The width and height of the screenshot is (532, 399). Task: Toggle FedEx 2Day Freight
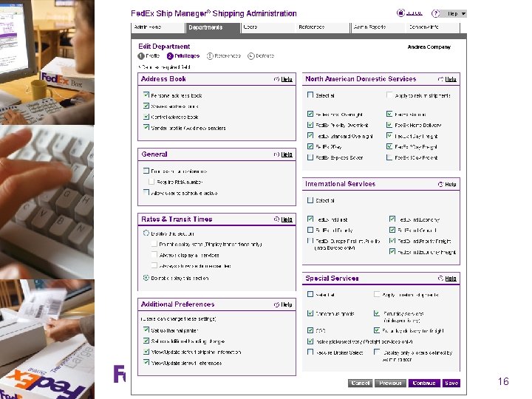click(x=389, y=146)
